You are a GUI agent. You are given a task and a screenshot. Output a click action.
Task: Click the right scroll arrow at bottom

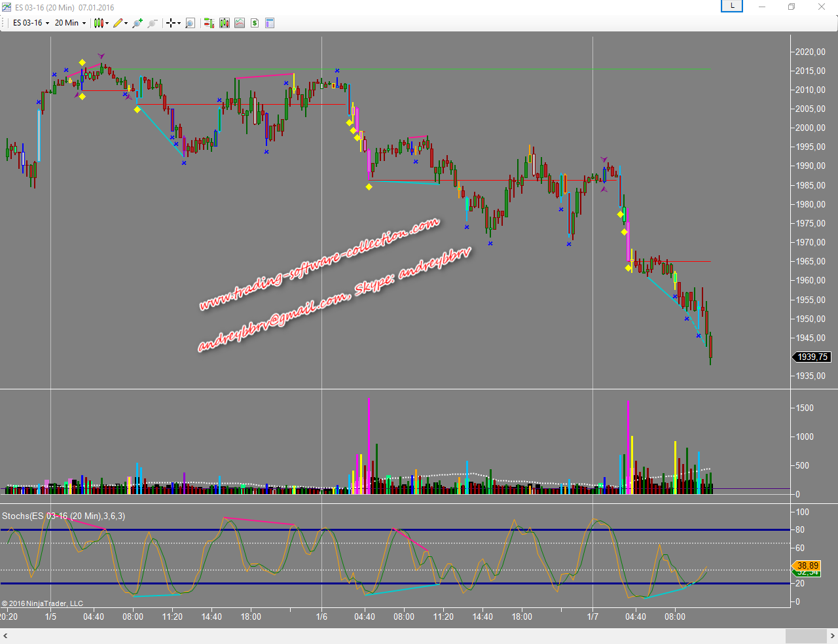coord(832,636)
